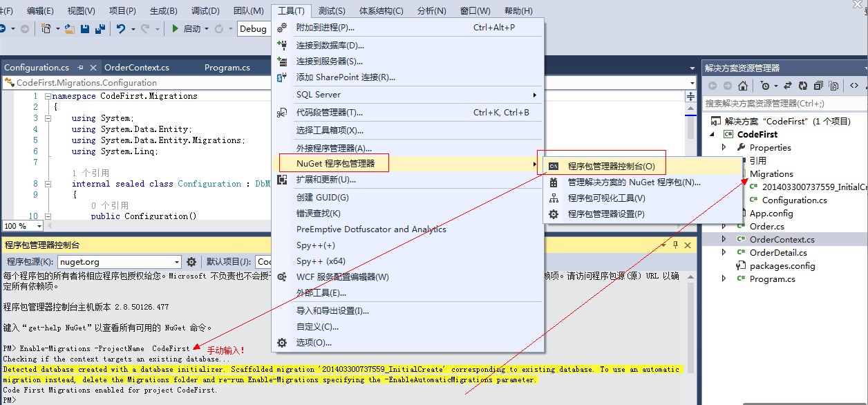Close the Configuration.cs tab

coord(93,68)
